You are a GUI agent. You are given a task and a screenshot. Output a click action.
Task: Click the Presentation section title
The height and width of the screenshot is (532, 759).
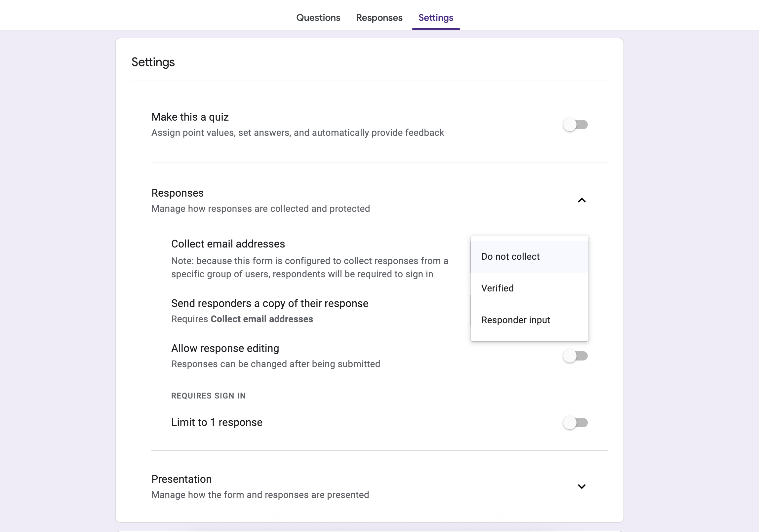point(181,479)
